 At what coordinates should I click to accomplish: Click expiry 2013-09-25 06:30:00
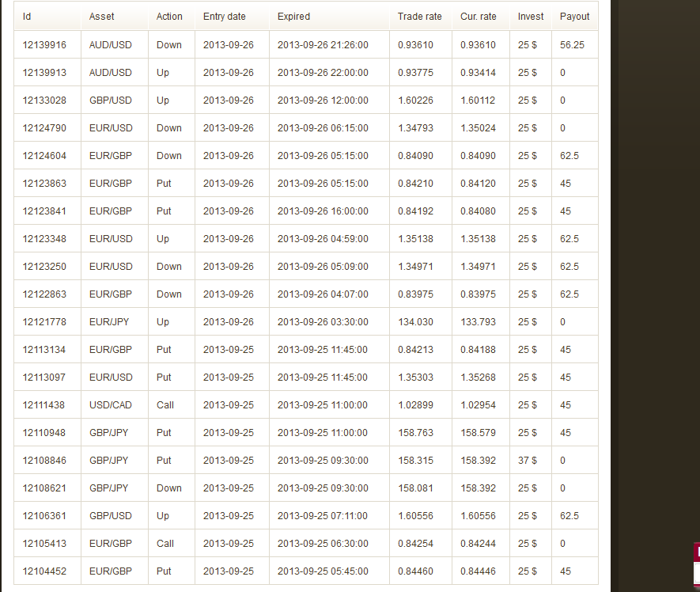(x=323, y=543)
